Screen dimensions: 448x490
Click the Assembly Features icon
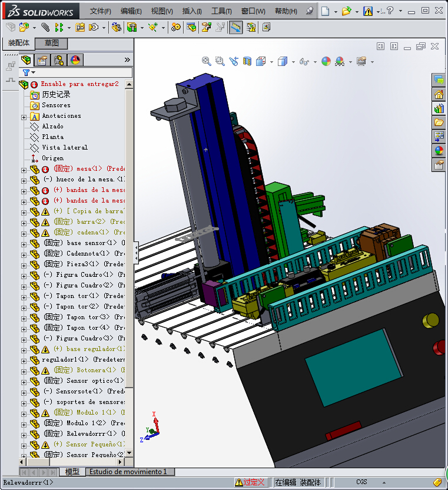(x=131, y=28)
